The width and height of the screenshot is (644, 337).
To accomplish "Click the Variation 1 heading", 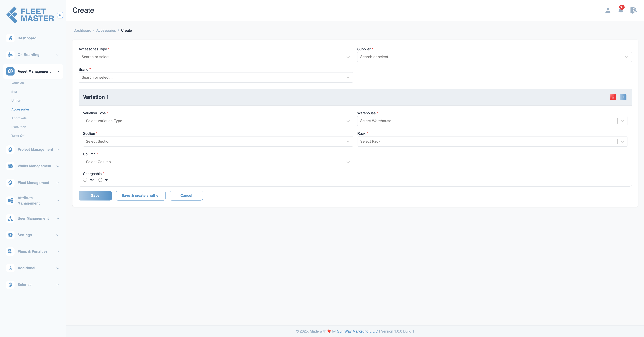I will [96, 97].
